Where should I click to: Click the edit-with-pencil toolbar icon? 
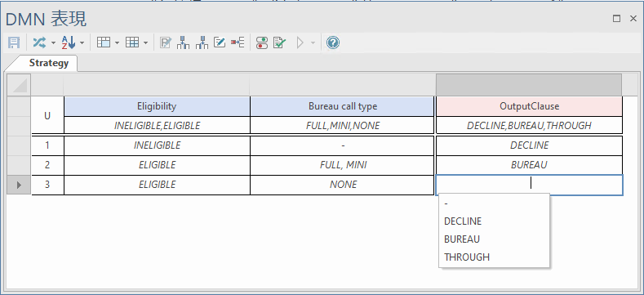[220, 42]
